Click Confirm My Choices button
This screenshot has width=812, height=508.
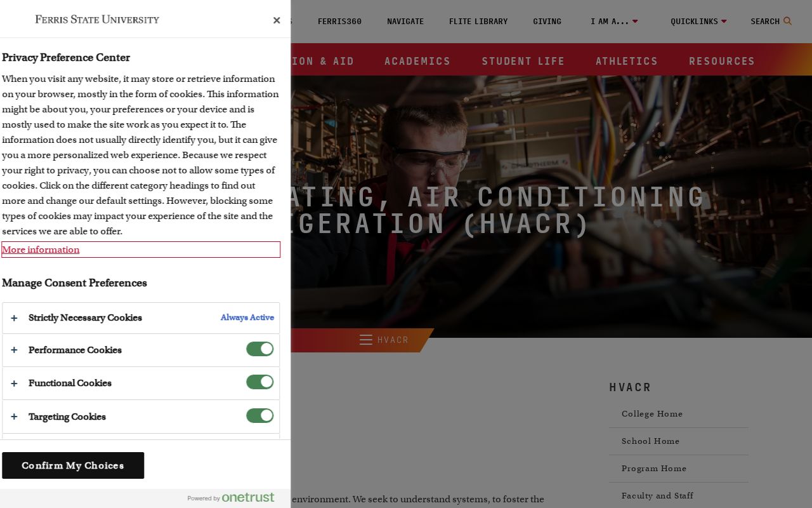pyautogui.click(x=73, y=465)
